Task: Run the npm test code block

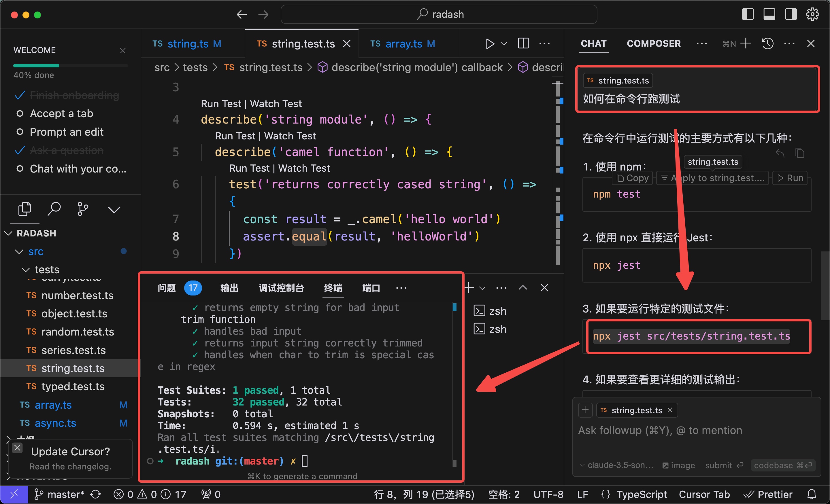Action: tap(790, 178)
